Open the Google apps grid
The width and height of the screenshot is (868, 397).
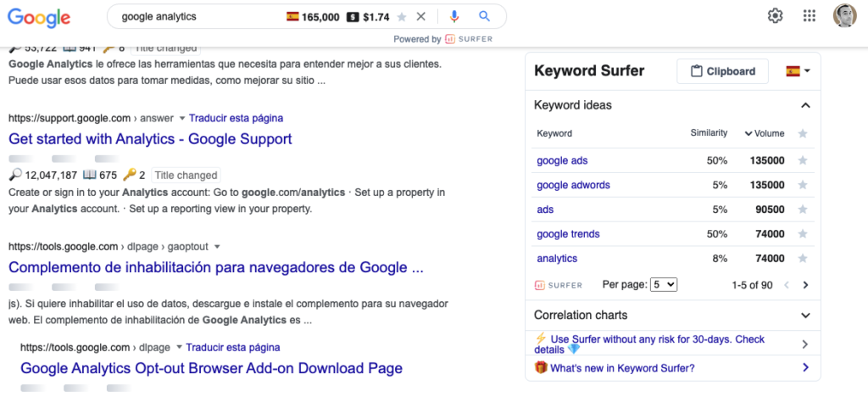click(x=810, y=16)
